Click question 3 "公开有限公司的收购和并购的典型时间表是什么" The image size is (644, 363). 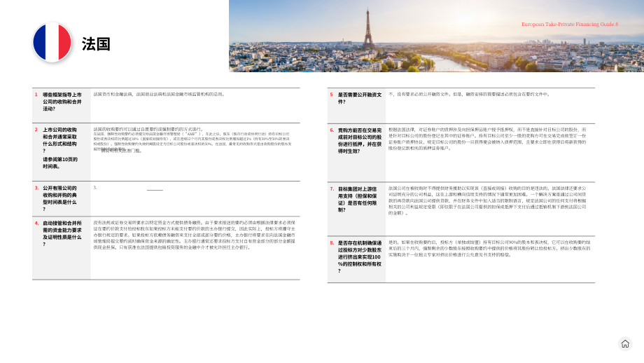point(60,198)
